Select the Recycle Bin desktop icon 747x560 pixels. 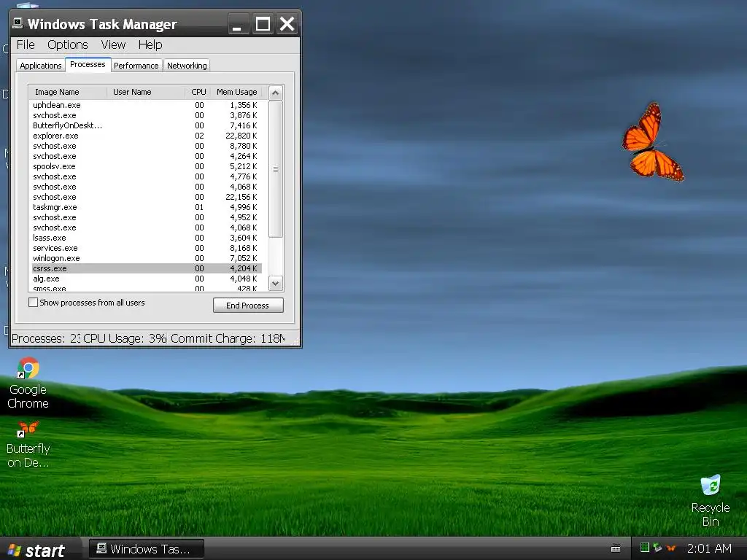pyautogui.click(x=711, y=501)
